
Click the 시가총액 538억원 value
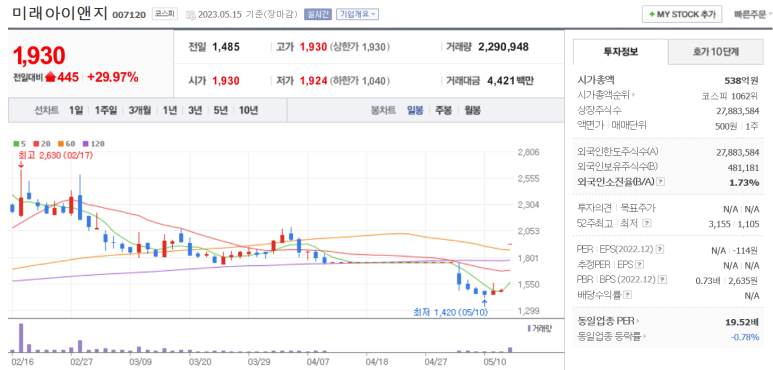[x=740, y=80]
